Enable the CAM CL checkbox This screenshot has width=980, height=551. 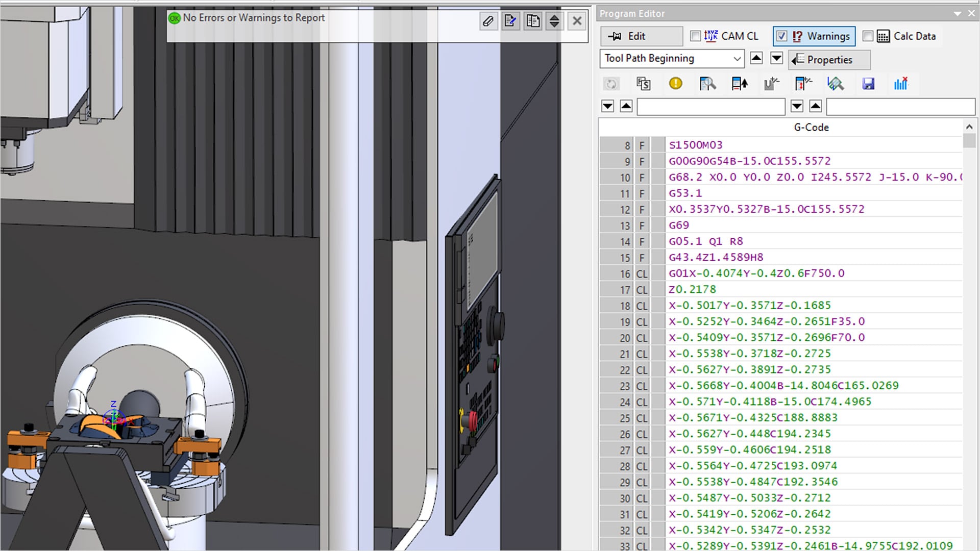pos(695,36)
